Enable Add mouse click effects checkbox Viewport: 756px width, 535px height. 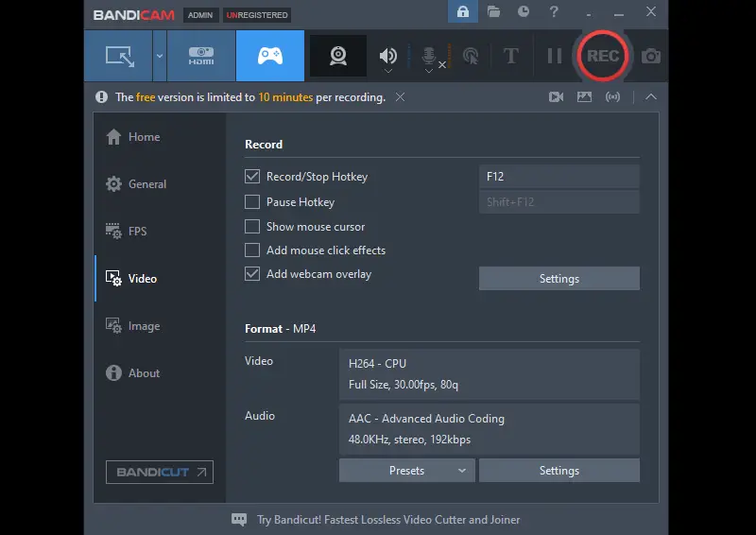(x=252, y=250)
